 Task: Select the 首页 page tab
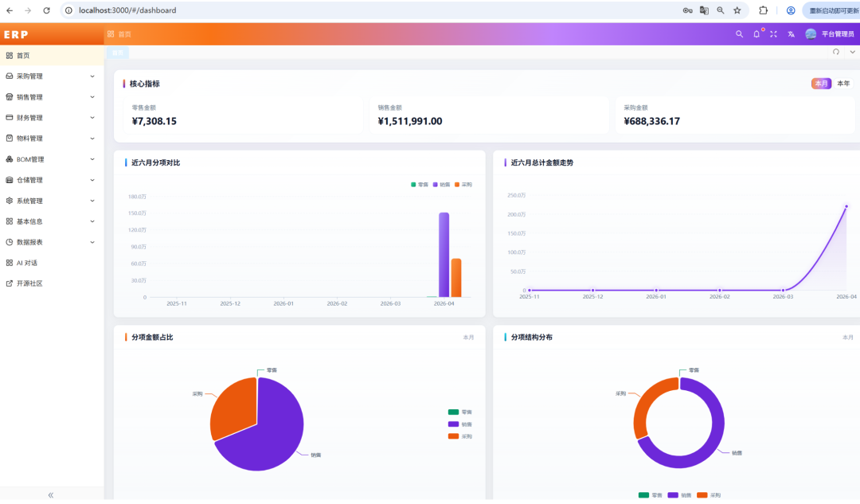[118, 53]
